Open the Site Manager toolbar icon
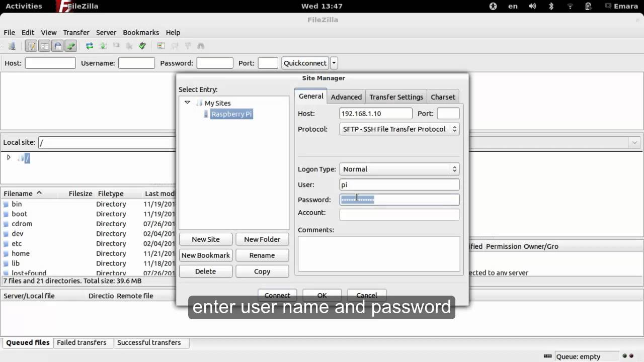Viewport: 644px width, 362px height. [x=12, y=46]
